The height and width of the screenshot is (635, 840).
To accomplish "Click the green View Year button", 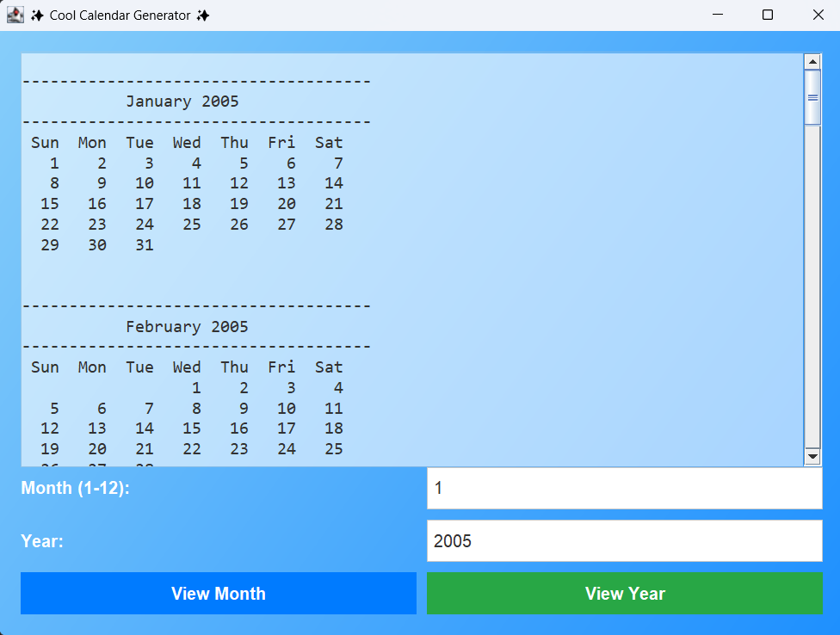I will coord(625,593).
